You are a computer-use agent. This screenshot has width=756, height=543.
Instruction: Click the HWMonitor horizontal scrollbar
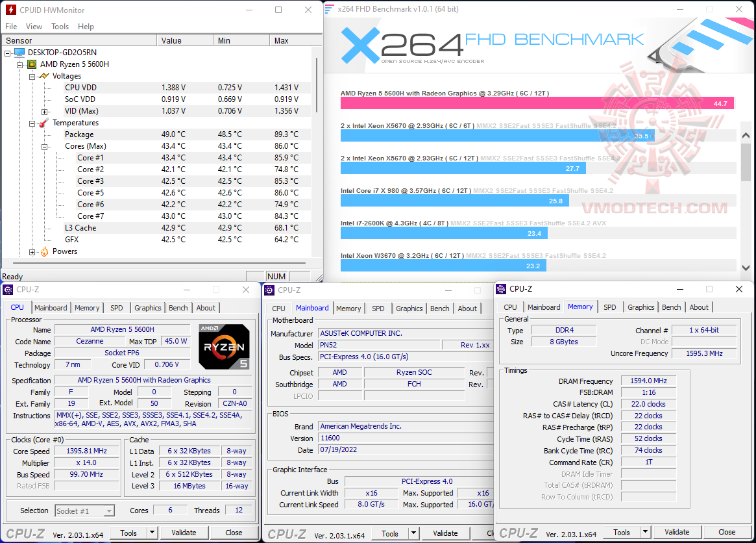coord(160,263)
